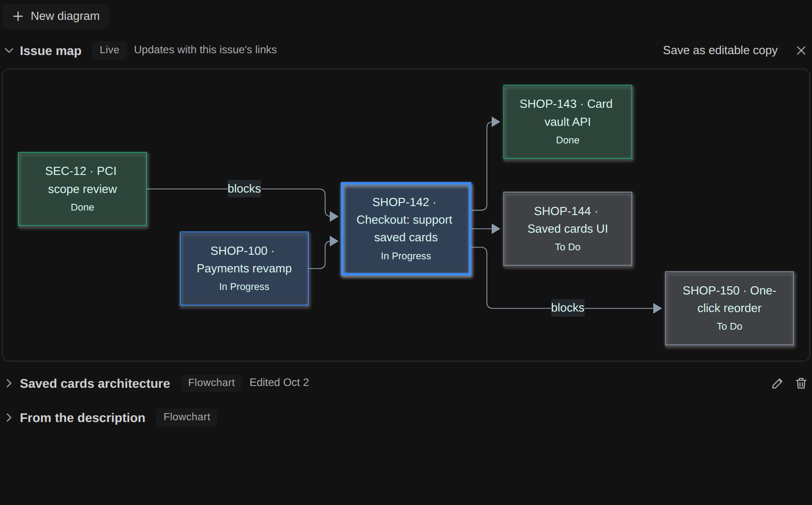Viewport: 812px width, 505px height.
Task: Open the SHOP-150 One-click reorder node
Action: click(x=729, y=308)
